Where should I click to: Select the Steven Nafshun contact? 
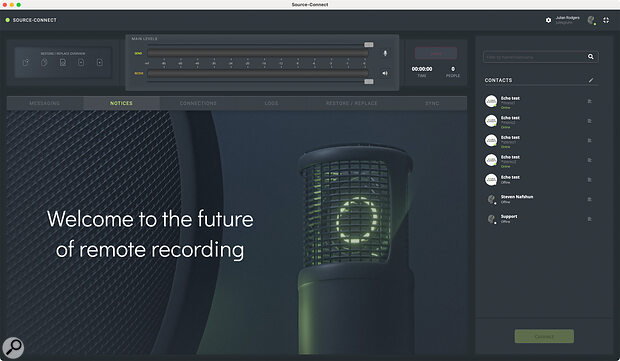tap(540, 199)
